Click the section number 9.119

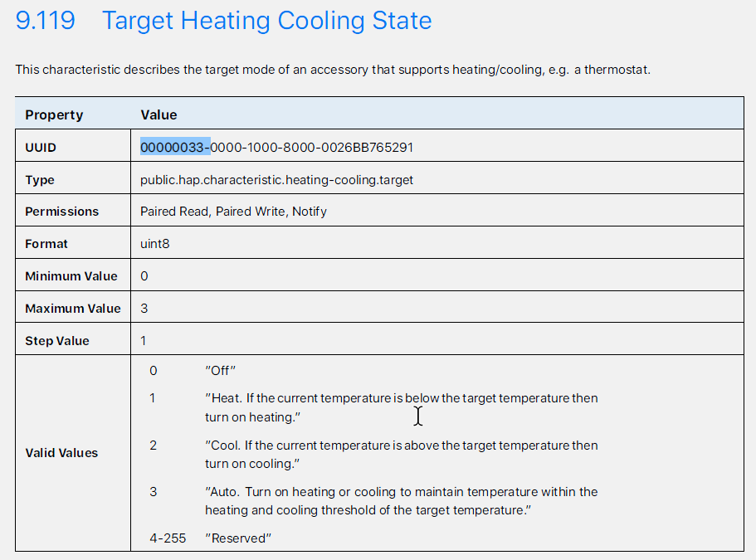click(46, 21)
